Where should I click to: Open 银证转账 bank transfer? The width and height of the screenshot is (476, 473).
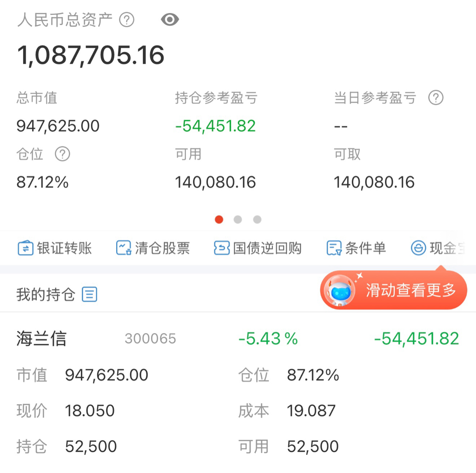(x=55, y=248)
